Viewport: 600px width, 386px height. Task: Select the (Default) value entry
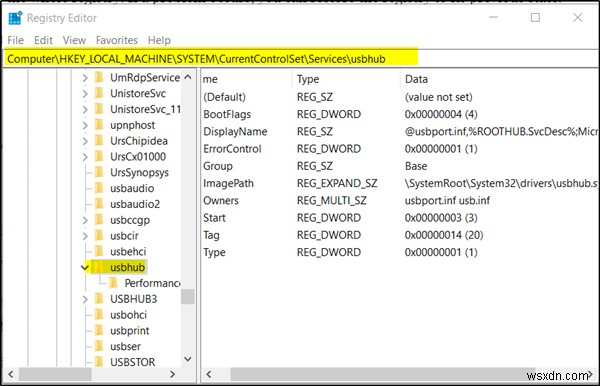pos(224,97)
